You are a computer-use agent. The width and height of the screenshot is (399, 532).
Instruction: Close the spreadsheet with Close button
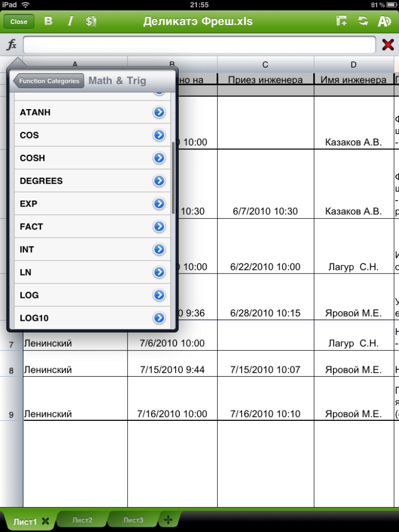[19, 21]
